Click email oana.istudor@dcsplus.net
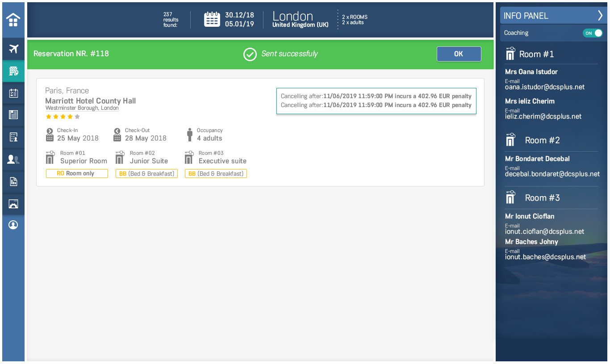 coord(545,87)
